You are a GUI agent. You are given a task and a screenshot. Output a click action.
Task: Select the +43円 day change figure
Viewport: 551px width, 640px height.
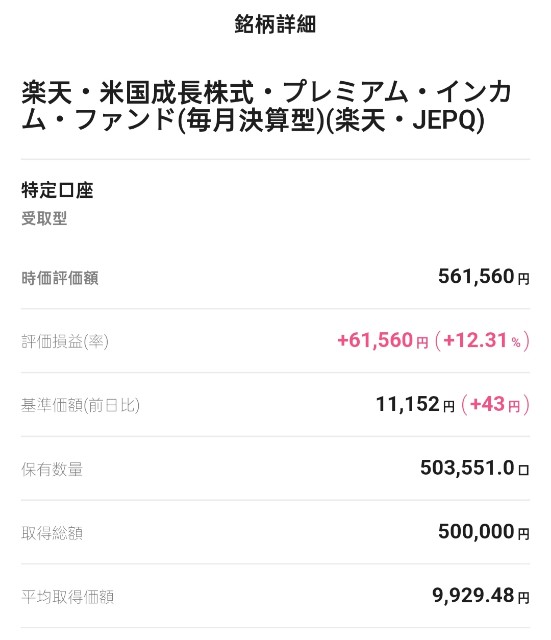[x=495, y=404]
